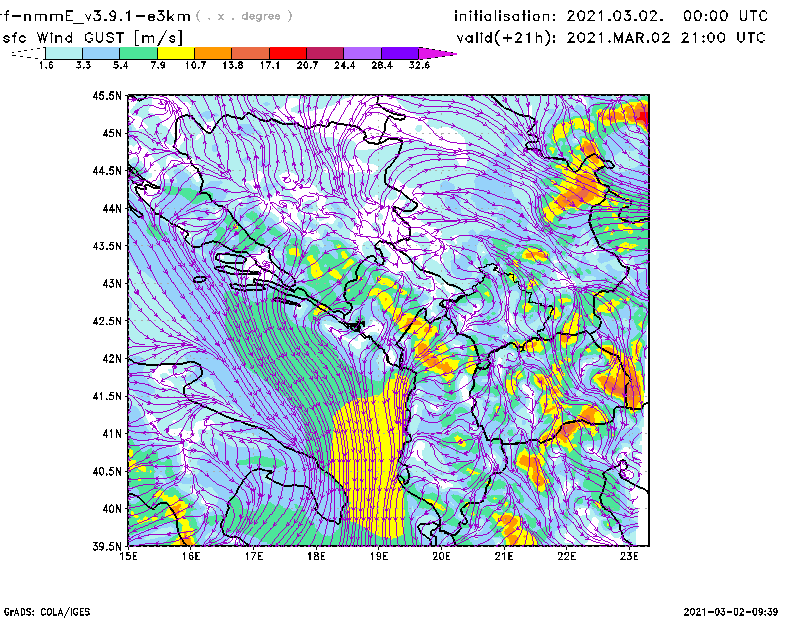Click the '23E' longitude label
The height and width of the screenshot is (618, 800).
[629, 556]
